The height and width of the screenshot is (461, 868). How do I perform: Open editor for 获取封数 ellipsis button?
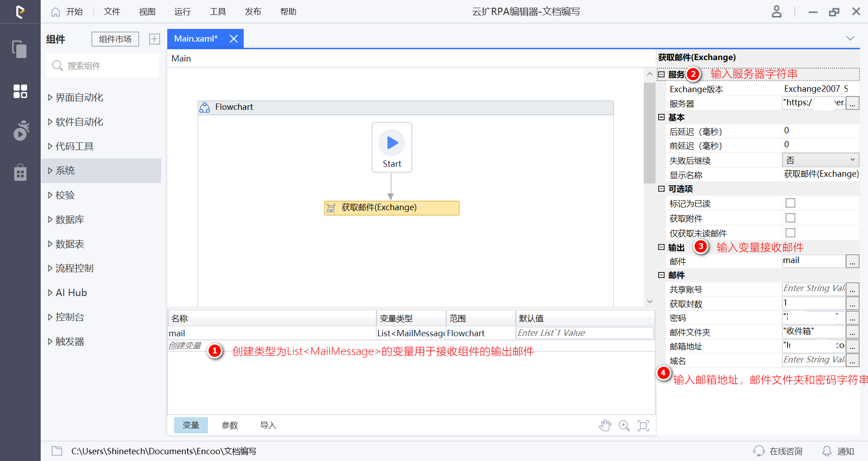tap(852, 304)
